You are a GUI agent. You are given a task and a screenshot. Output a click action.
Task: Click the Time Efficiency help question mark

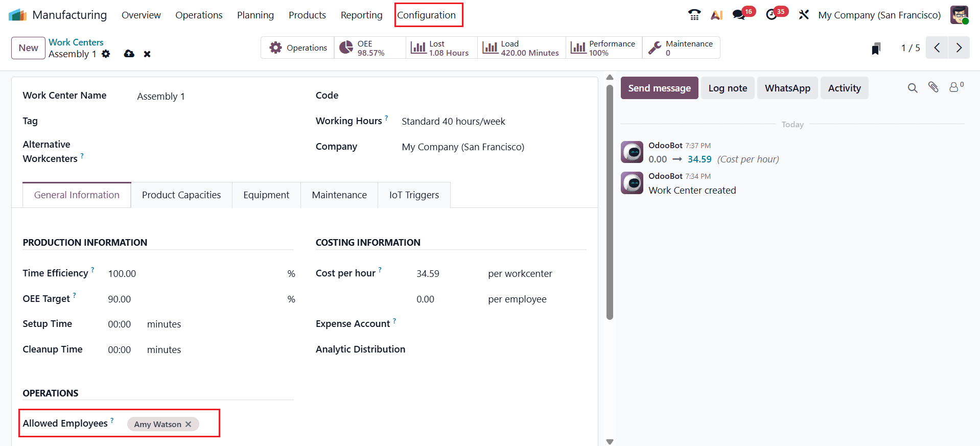92,269
